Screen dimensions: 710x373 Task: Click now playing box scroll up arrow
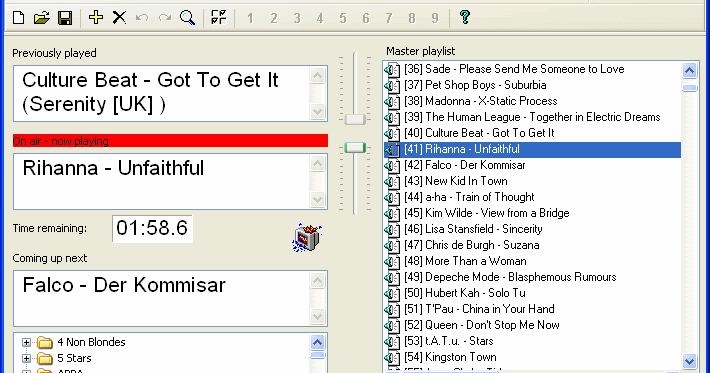pos(317,163)
